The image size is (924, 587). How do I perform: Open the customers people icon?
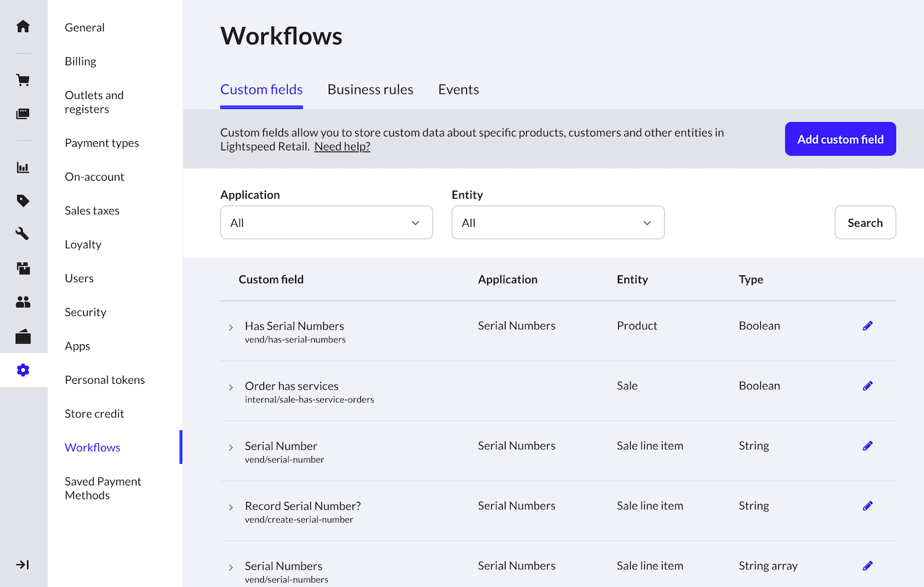23,302
